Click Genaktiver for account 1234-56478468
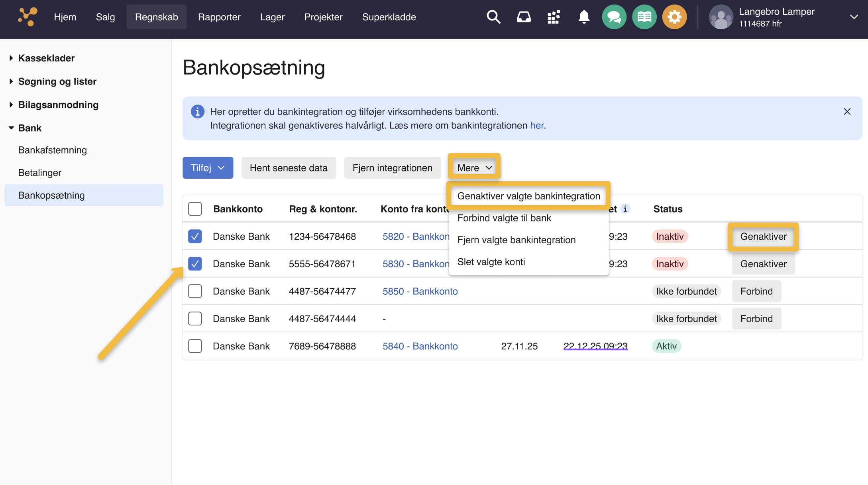Screen dimensions: 868x485 (763, 237)
